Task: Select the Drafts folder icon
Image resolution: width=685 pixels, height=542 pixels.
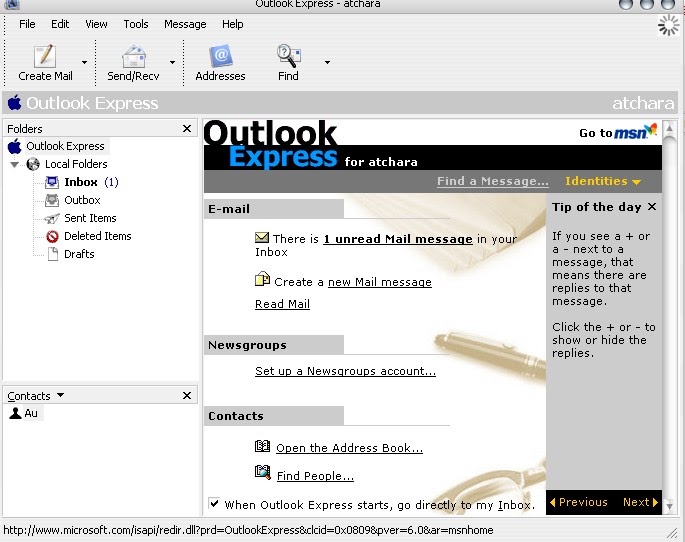Action: point(53,254)
